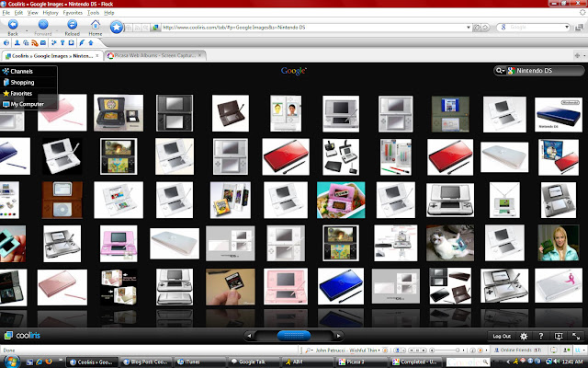Image resolution: width=588 pixels, height=368 pixels.
Task: Close the Cooliris Google Images tab
Action: 97,55
